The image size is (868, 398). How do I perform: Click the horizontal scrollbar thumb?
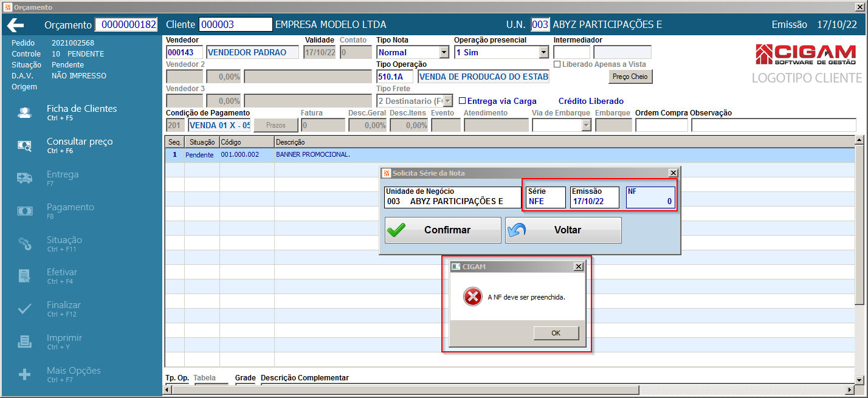pos(406,389)
